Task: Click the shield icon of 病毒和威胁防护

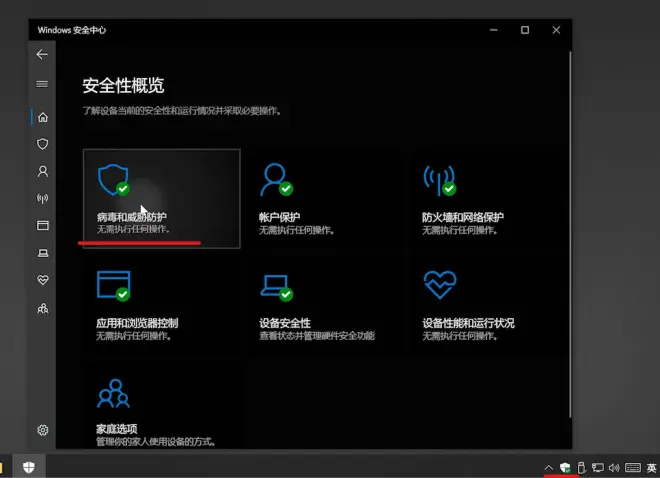Action: point(113,180)
